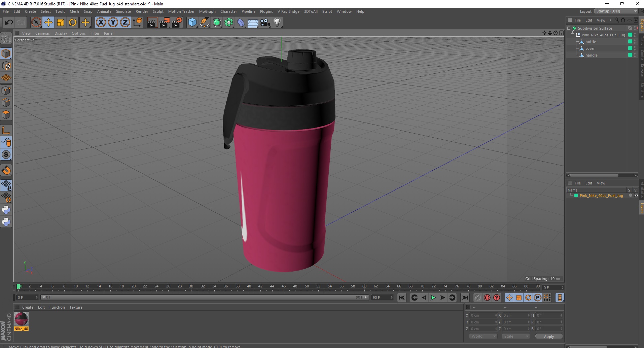Open the V-Ray Bridge menu
The height and width of the screenshot is (348, 644).
click(288, 11)
